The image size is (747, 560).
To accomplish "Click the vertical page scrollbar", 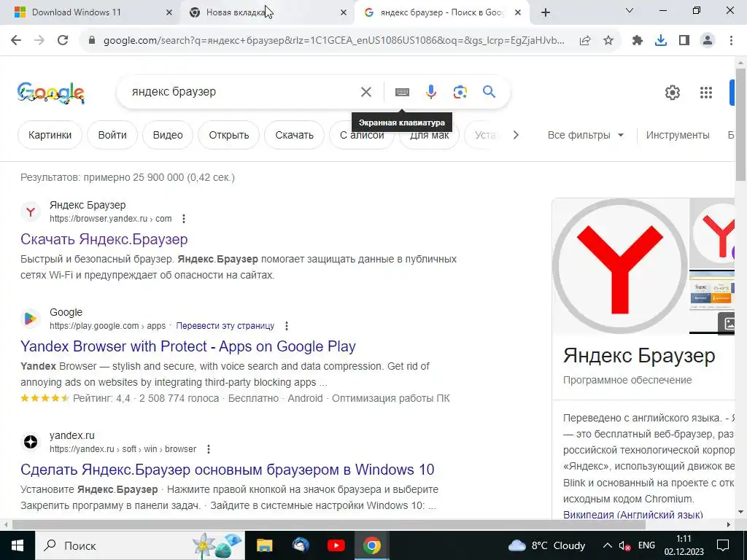I will [740, 125].
